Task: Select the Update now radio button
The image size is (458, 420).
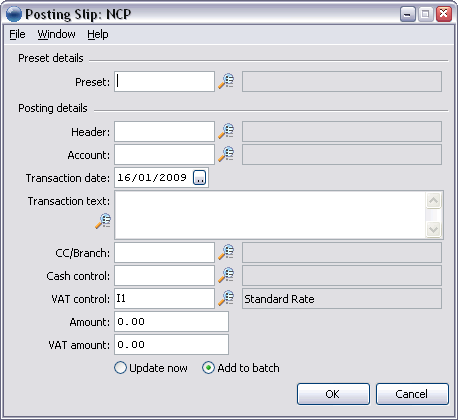Action: pyautogui.click(x=120, y=368)
